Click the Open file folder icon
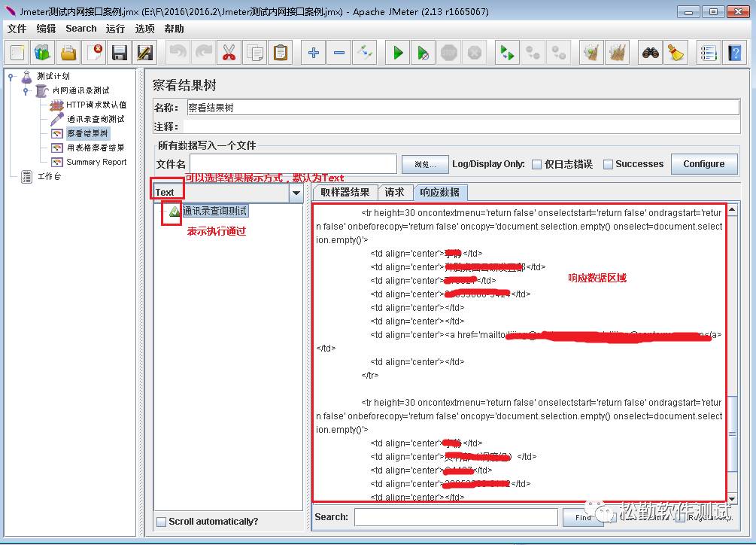 (68, 53)
